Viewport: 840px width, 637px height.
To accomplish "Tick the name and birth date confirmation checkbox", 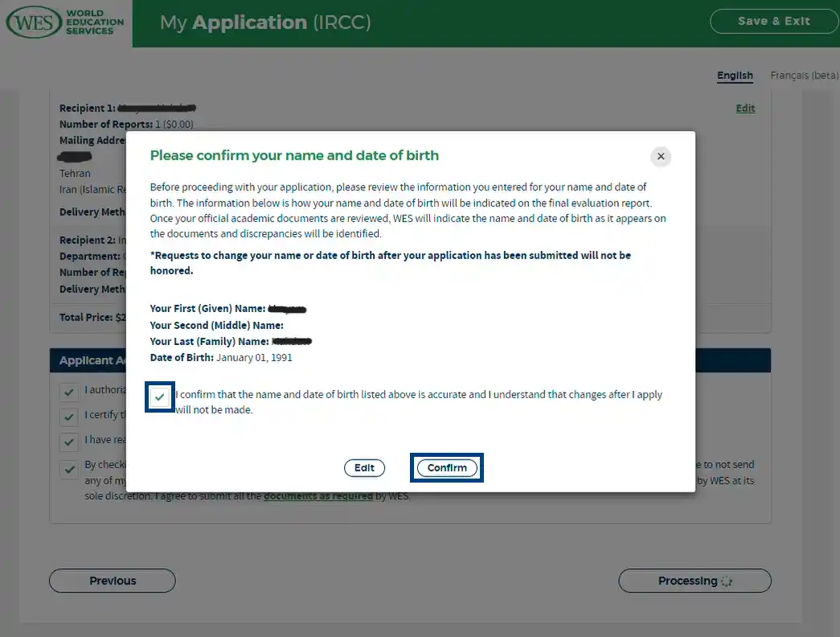I will coord(160,397).
